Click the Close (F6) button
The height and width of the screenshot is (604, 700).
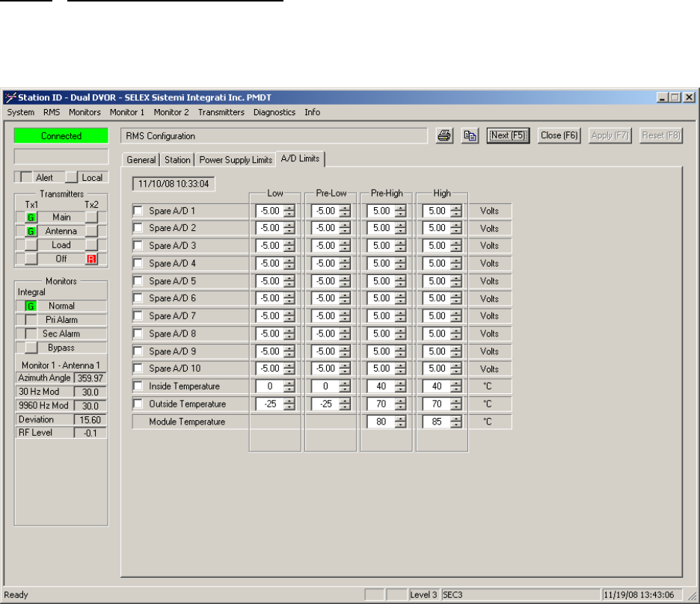click(x=559, y=135)
